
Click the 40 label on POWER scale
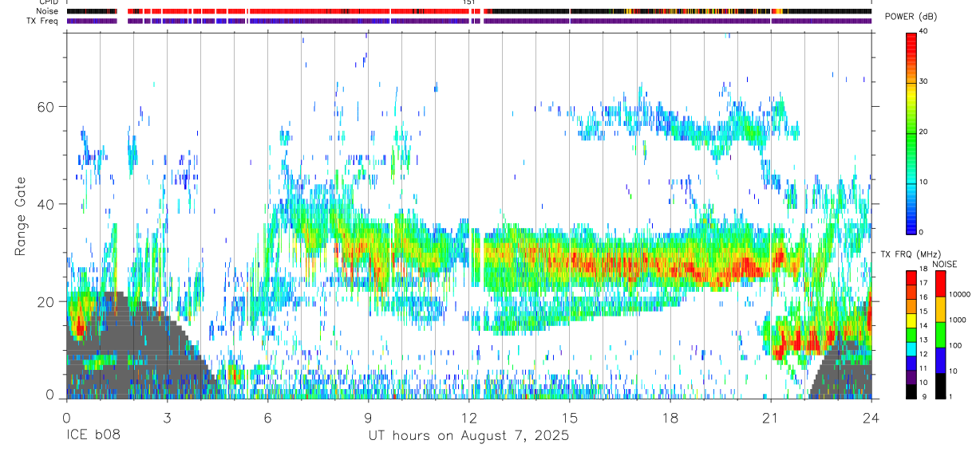coord(923,33)
